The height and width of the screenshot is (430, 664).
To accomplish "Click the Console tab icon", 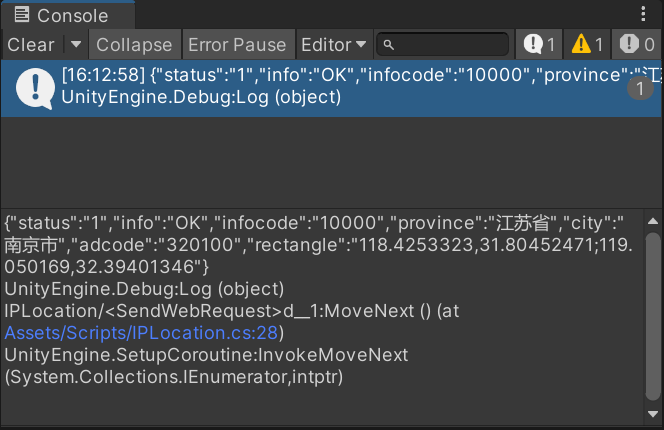I will click(x=22, y=14).
